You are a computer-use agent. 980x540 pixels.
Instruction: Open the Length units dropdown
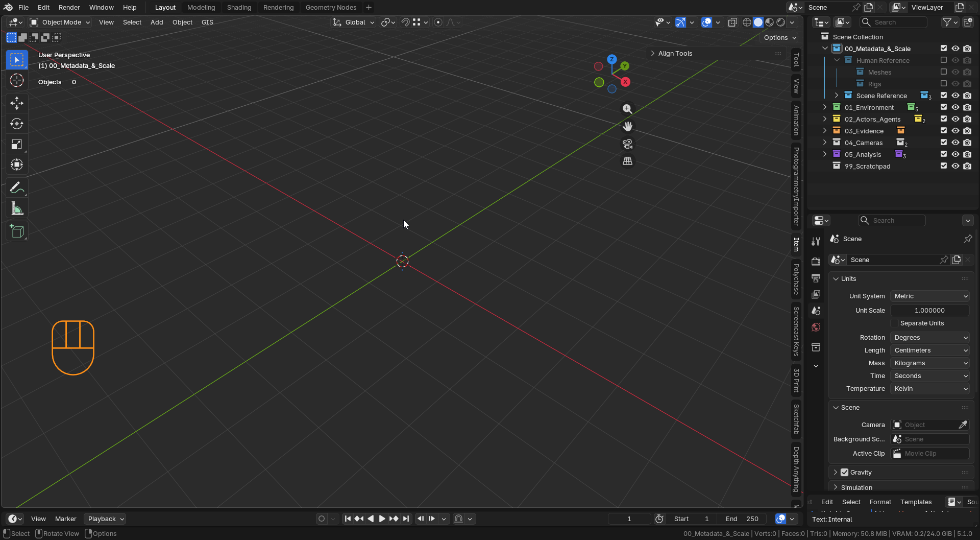pos(930,350)
